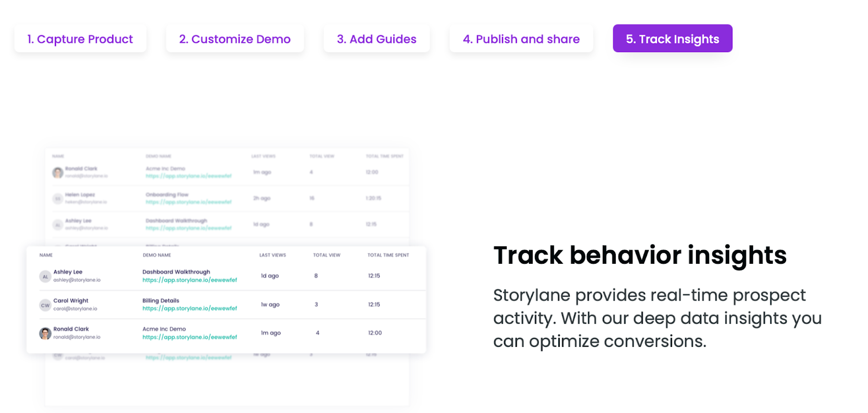Click Carol Wright's CW avatar icon

[45, 305]
